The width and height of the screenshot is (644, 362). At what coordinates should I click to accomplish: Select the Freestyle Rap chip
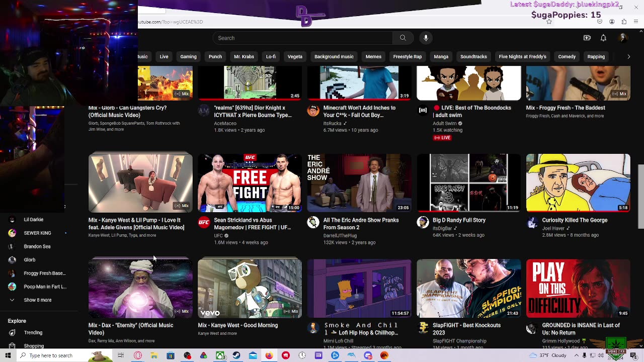408,56
